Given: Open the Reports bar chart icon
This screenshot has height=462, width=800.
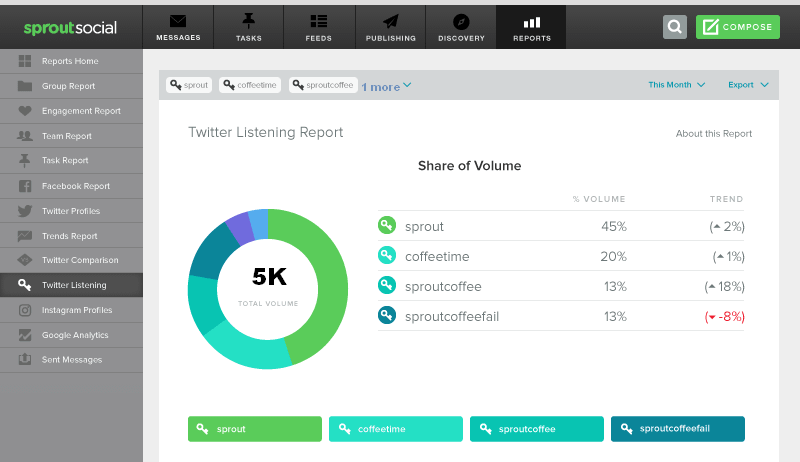Looking at the screenshot, I should (x=532, y=22).
